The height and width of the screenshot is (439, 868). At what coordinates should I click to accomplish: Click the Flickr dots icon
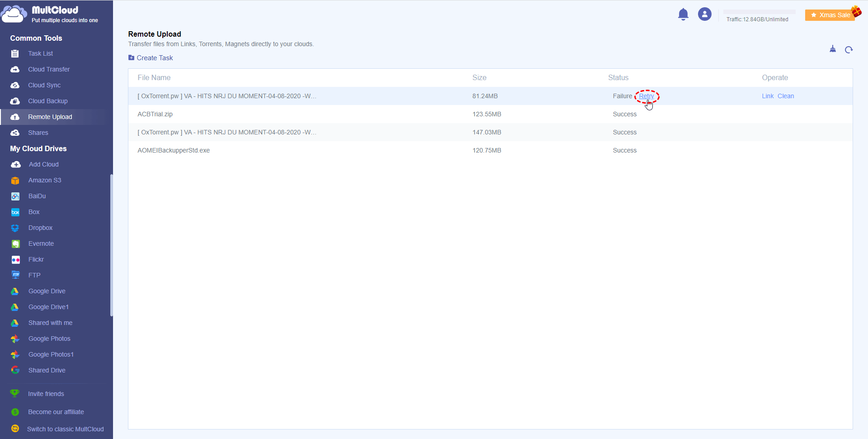16,260
